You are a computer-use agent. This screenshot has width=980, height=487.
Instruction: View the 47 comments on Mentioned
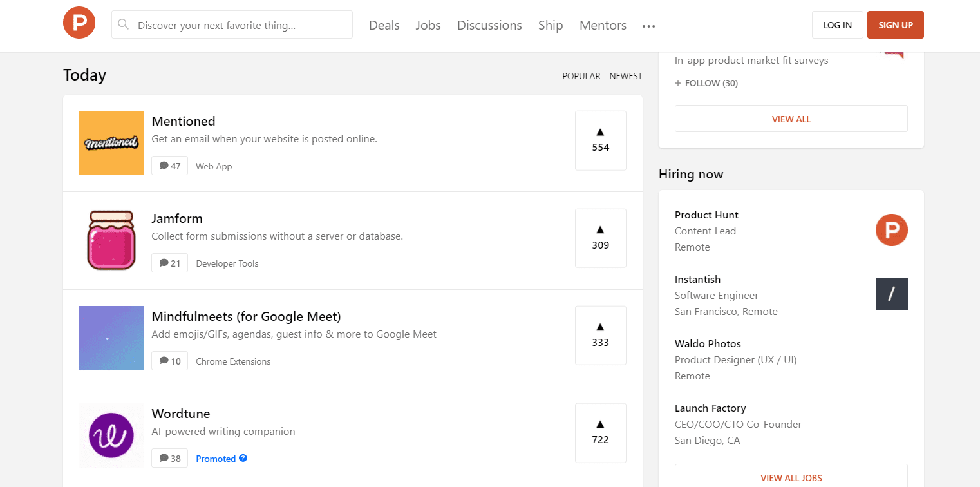coord(170,166)
